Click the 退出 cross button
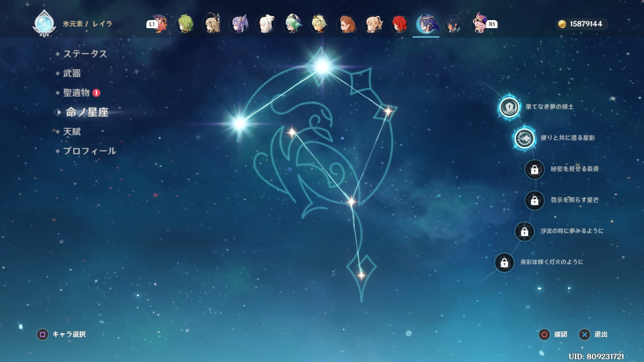The height and width of the screenshot is (362, 644). pos(584,335)
